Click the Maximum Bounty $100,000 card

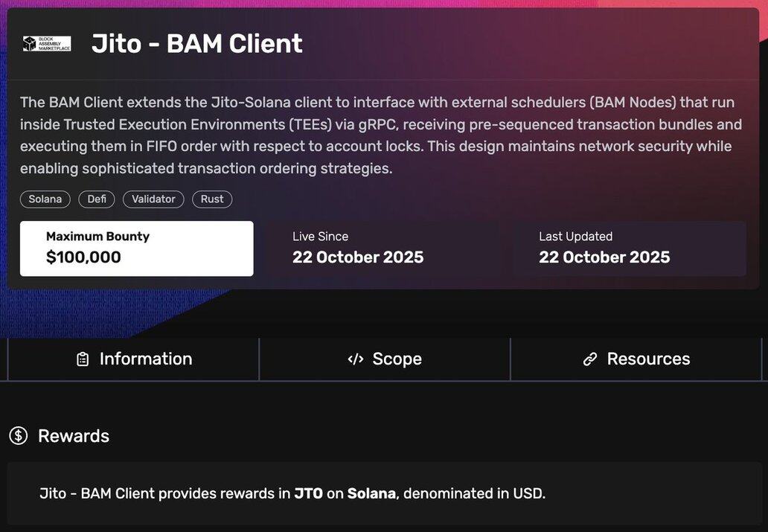coord(136,249)
